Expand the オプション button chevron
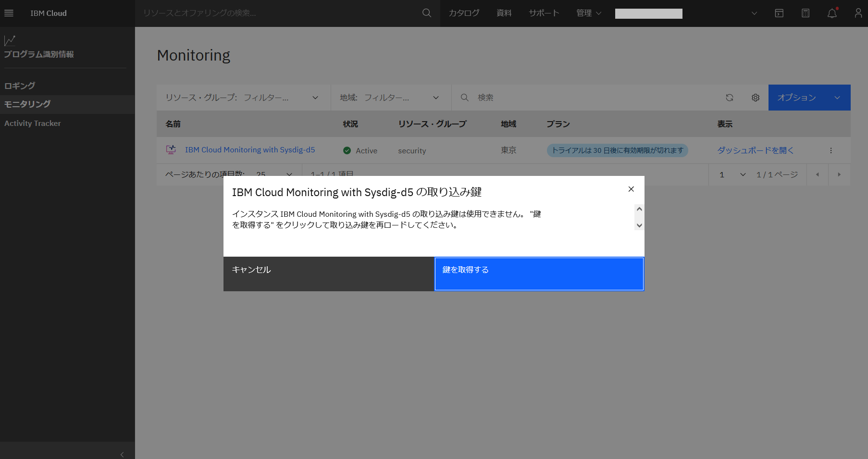This screenshot has width=868, height=459. [837, 98]
